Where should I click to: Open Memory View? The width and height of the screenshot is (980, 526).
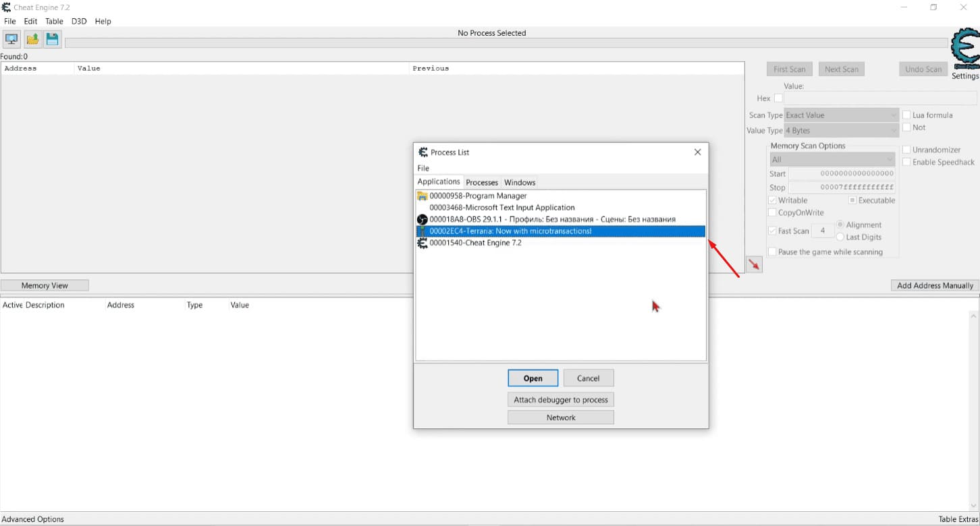(x=45, y=285)
